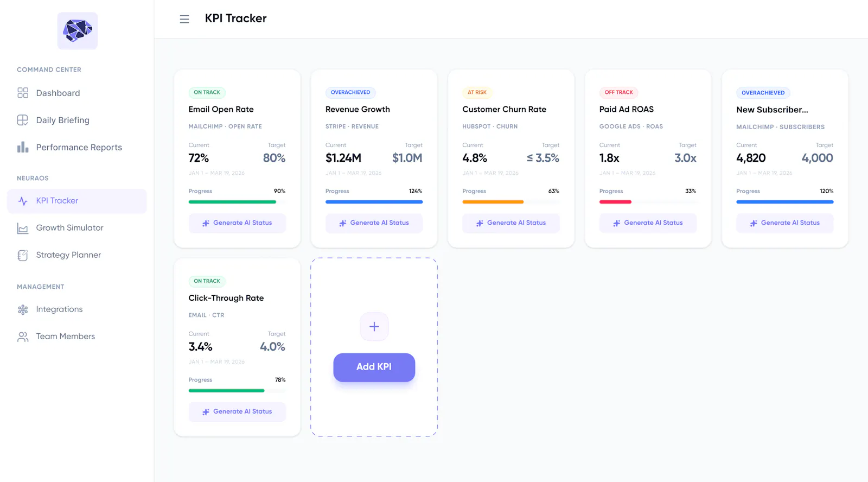The image size is (868, 482).
Task: Click the Dashboard grid icon
Action: (x=23, y=93)
